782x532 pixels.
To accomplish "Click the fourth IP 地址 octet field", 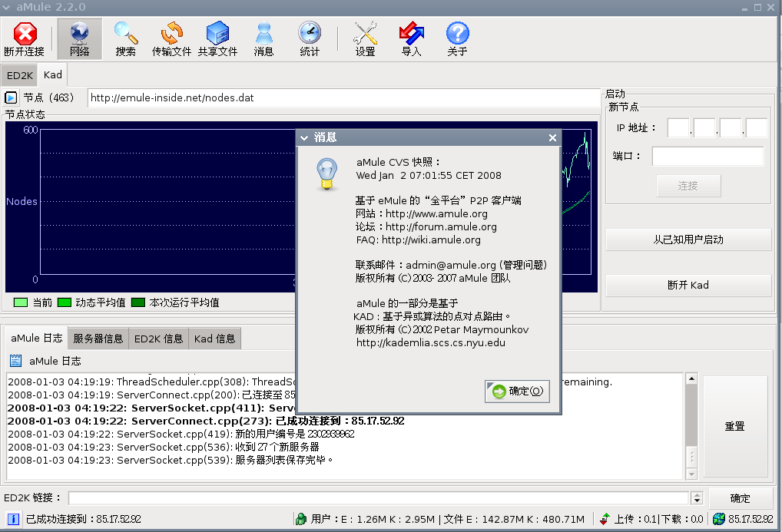I will (757, 127).
